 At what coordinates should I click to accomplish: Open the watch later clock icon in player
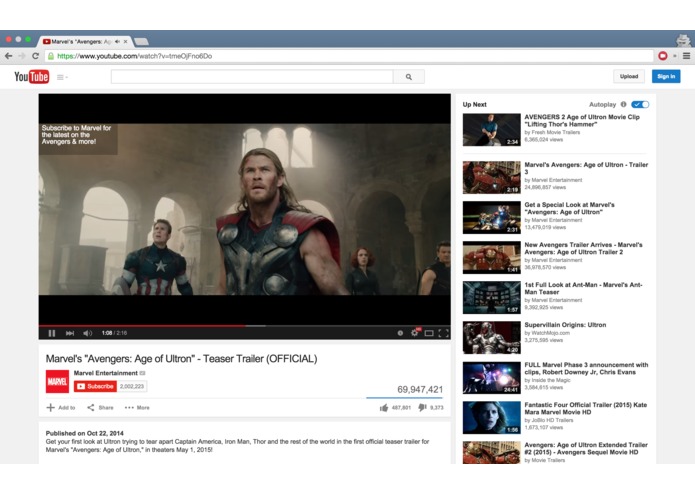pos(400,333)
